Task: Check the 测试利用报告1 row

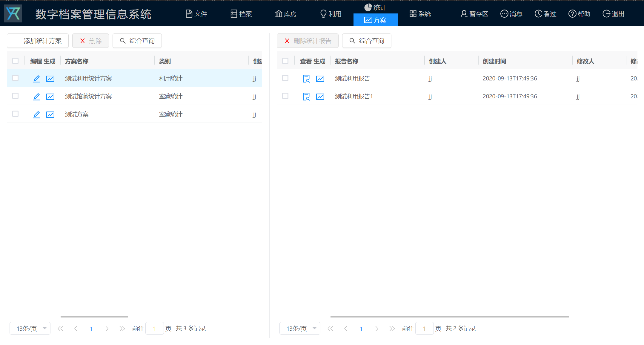Action: click(x=285, y=96)
